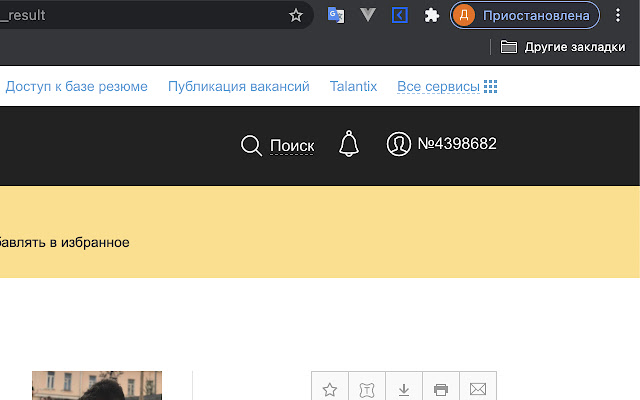This screenshot has height=400, width=640.
Task: Open the blue bracket extension icon
Action: point(400,16)
